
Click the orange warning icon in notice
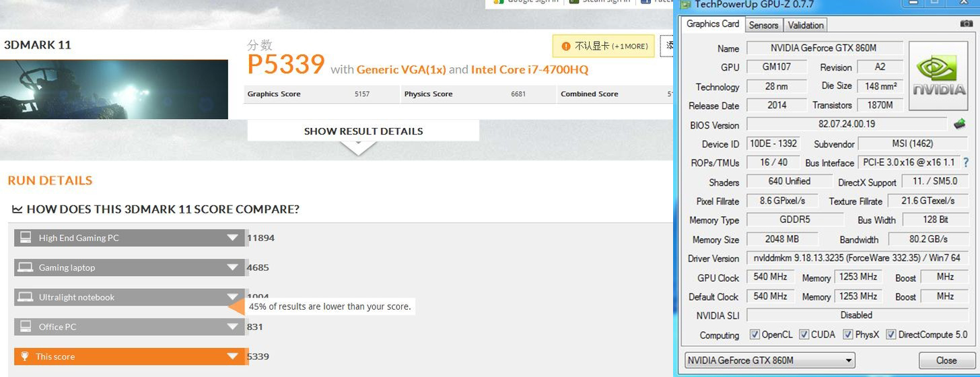point(566,46)
